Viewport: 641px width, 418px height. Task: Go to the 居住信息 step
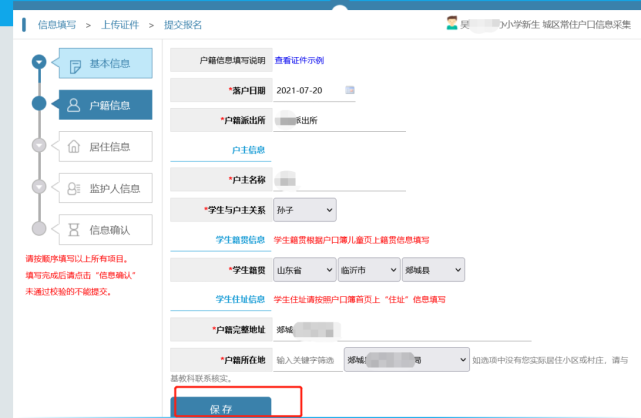tap(105, 146)
